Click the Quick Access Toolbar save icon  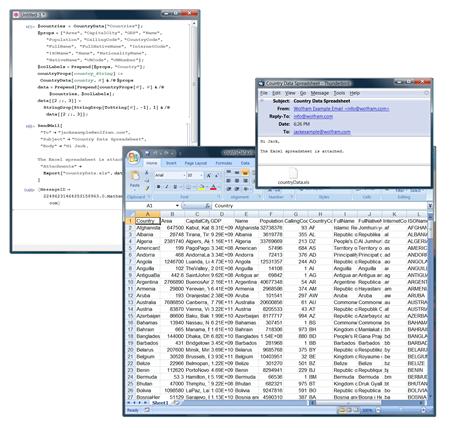pos(147,153)
